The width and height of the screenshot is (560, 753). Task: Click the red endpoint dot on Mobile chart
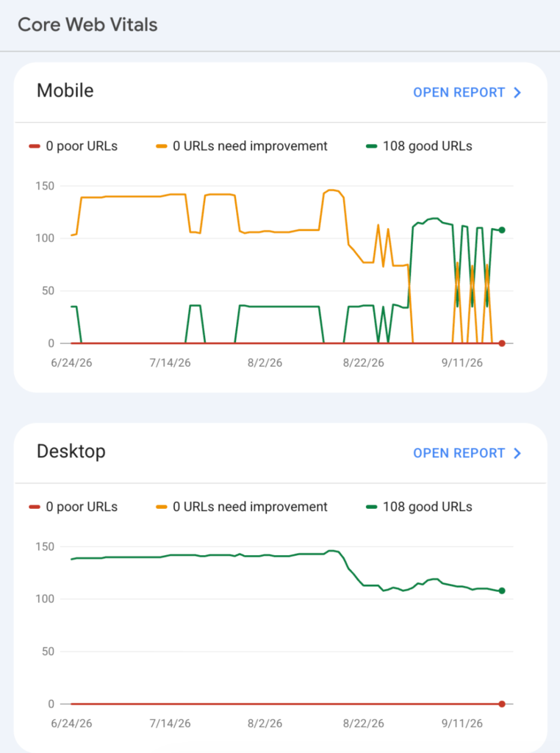pos(502,343)
